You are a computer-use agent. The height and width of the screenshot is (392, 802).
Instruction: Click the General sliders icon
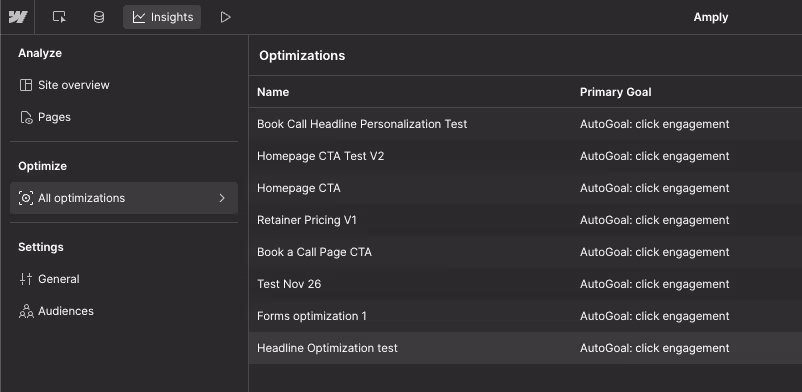pyautogui.click(x=26, y=279)
